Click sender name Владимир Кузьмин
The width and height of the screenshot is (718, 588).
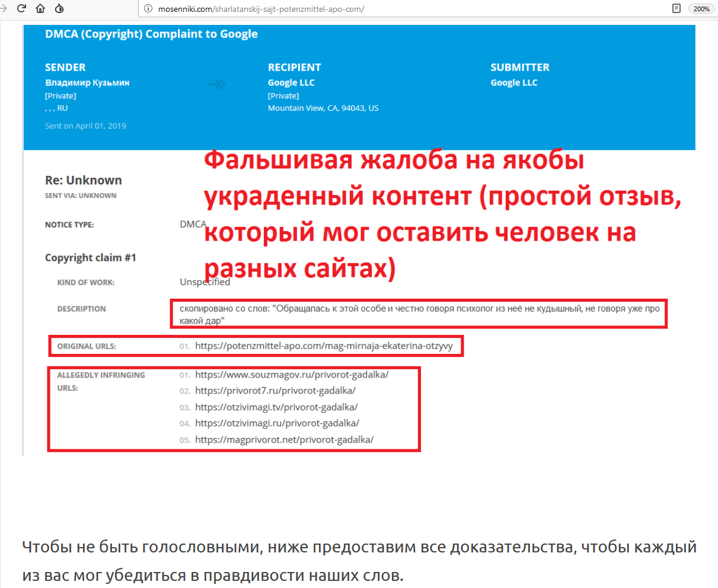coord(87,83)
